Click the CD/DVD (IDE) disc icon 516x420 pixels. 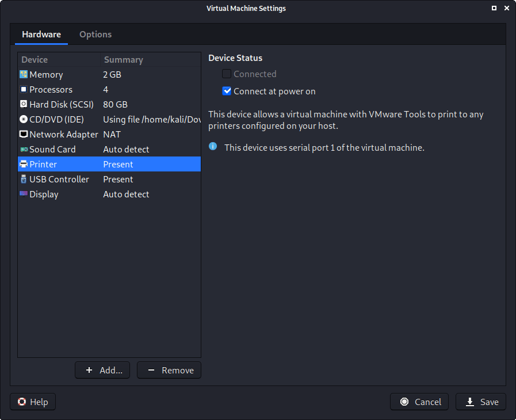(x=23, y=119)
